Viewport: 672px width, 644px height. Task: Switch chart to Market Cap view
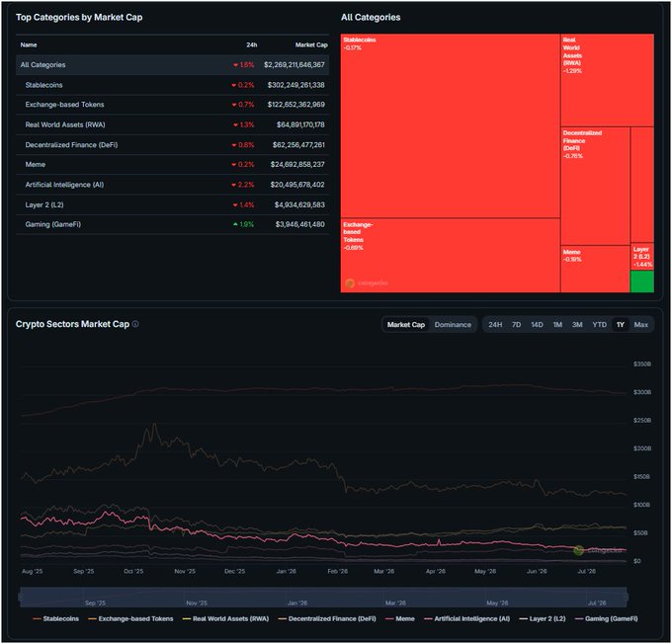click(x=406, y=325)
